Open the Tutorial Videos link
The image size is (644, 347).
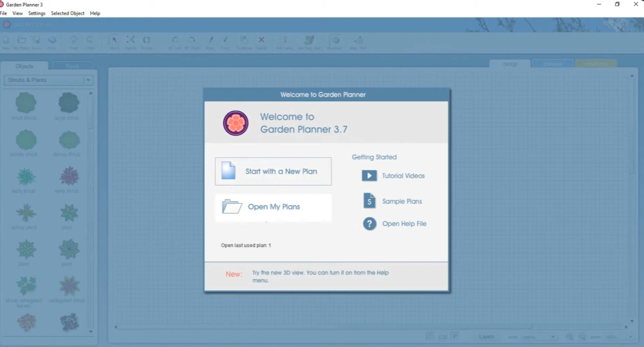(393, 176)
